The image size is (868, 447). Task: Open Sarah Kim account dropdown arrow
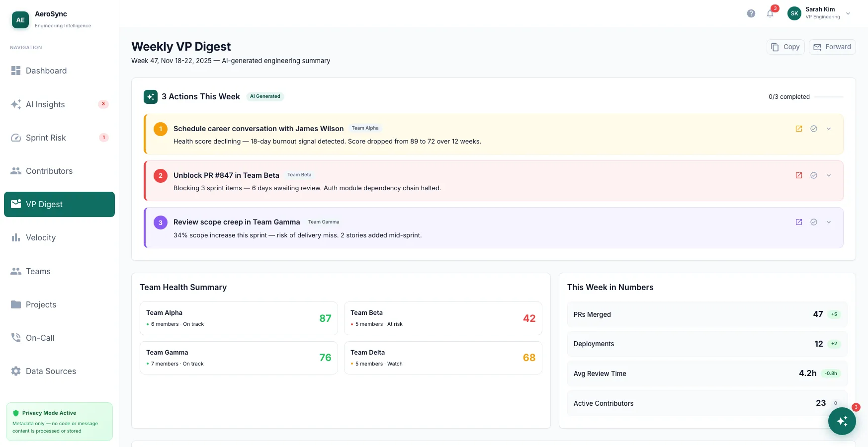click(x=848, y=13)
